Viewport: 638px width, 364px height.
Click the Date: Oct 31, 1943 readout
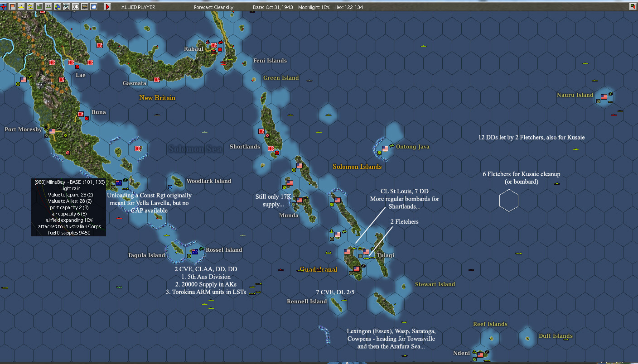(x=273, y=7)
